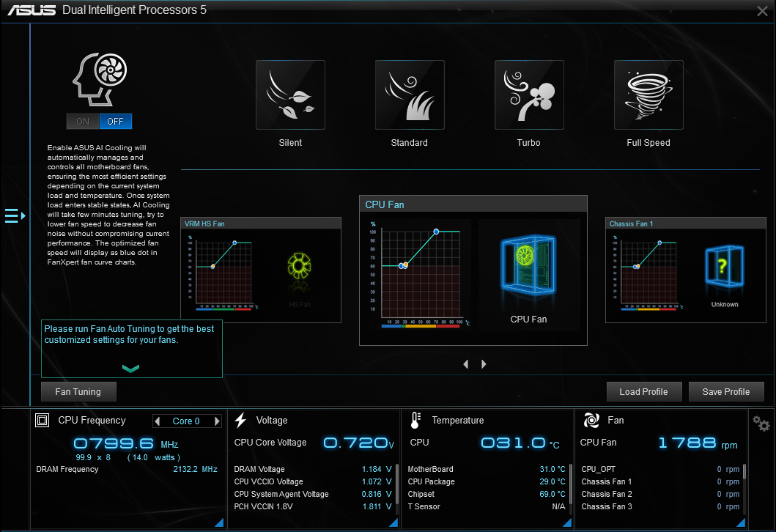Set fans to Full Speed mode
The width and height of the screenshot is (776, 532).
tap(648, 95)
